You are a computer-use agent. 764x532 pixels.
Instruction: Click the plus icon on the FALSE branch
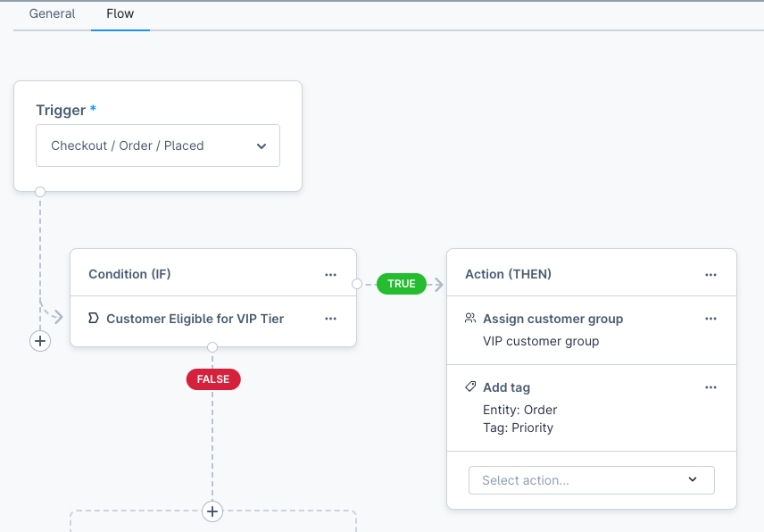212,511
